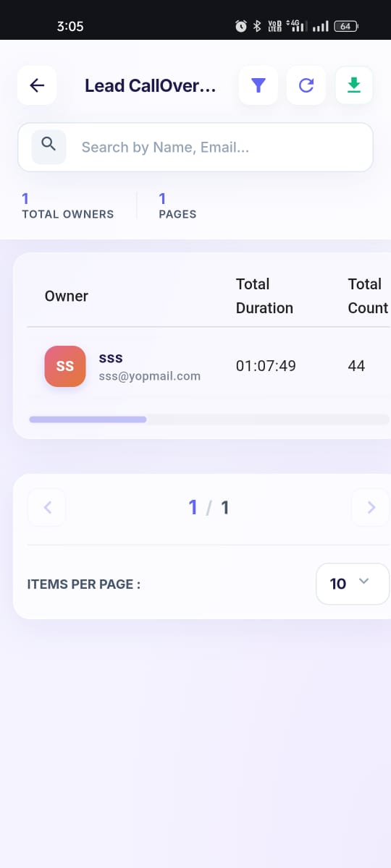391x868 pixels.
Task: Open the filter funnel icon
Action: [258, 85]
